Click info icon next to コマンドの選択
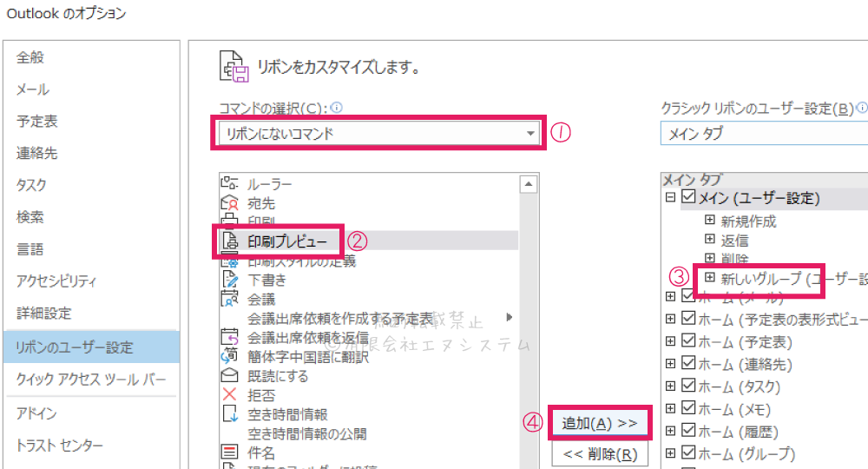868x469 pixels. 336,108
